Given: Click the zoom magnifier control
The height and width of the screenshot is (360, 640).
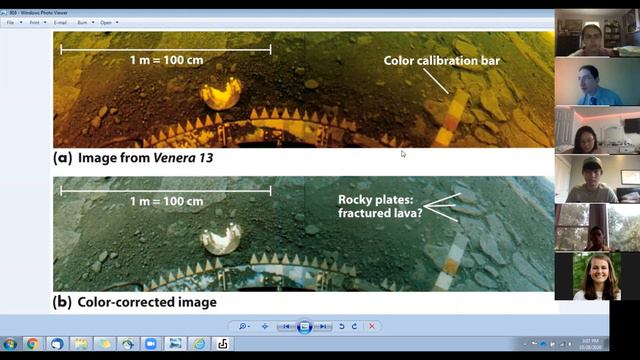Looking at the screenshot, I should tap(244, 327).
